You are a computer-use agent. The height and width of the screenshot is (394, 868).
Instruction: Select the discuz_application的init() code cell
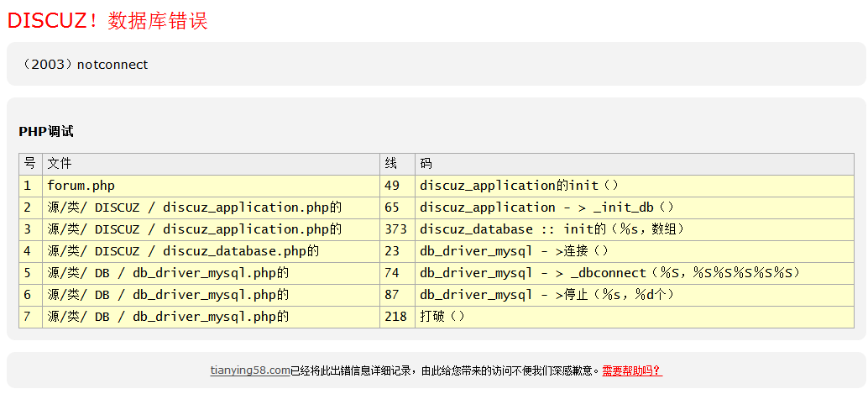(635, 186)
